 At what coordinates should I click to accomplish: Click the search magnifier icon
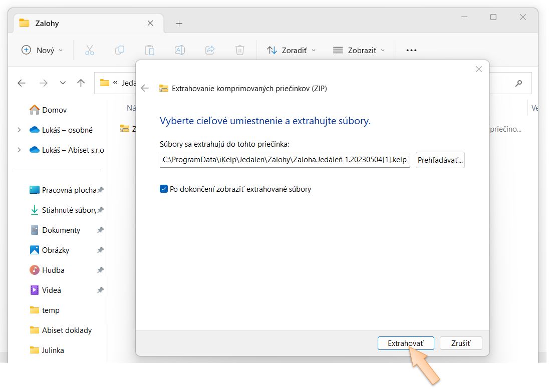click(x=518, y=83)
